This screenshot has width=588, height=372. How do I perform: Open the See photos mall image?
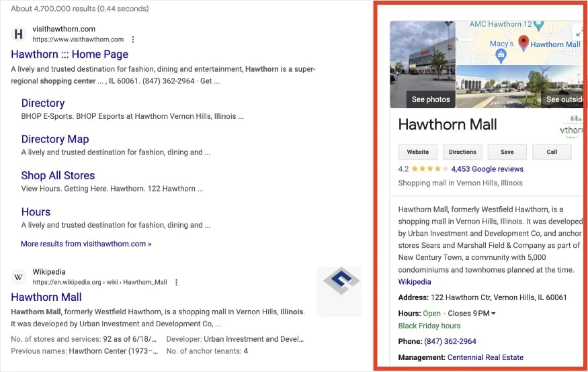pyautogui.click(x=423, y=64)
